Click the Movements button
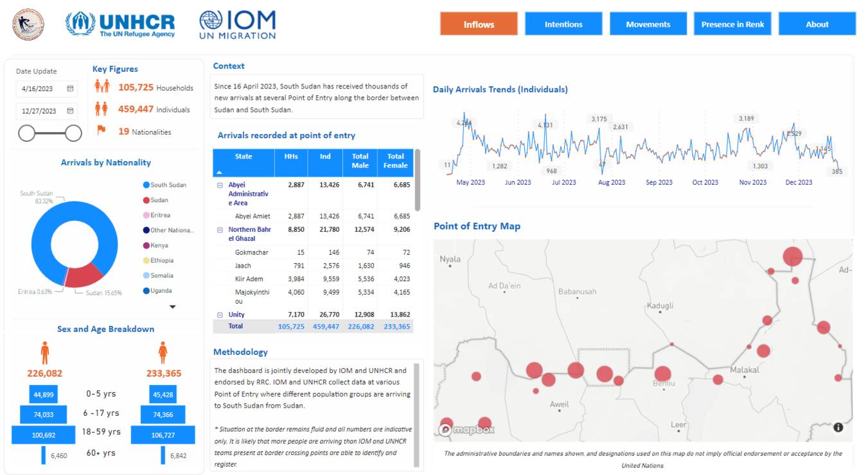The height and width of the screenshot is (475, 868). pyautogui.click(x=648, y=24)
